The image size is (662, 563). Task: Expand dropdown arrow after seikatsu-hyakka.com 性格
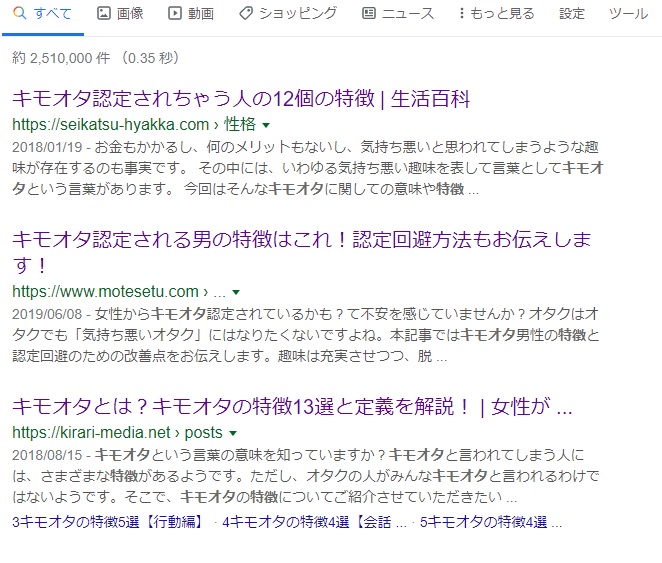(x=266, y=125)
